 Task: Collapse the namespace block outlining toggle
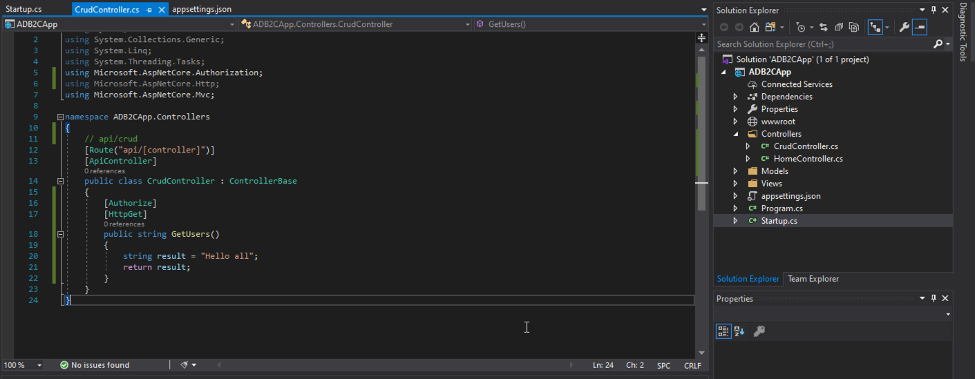60,117
